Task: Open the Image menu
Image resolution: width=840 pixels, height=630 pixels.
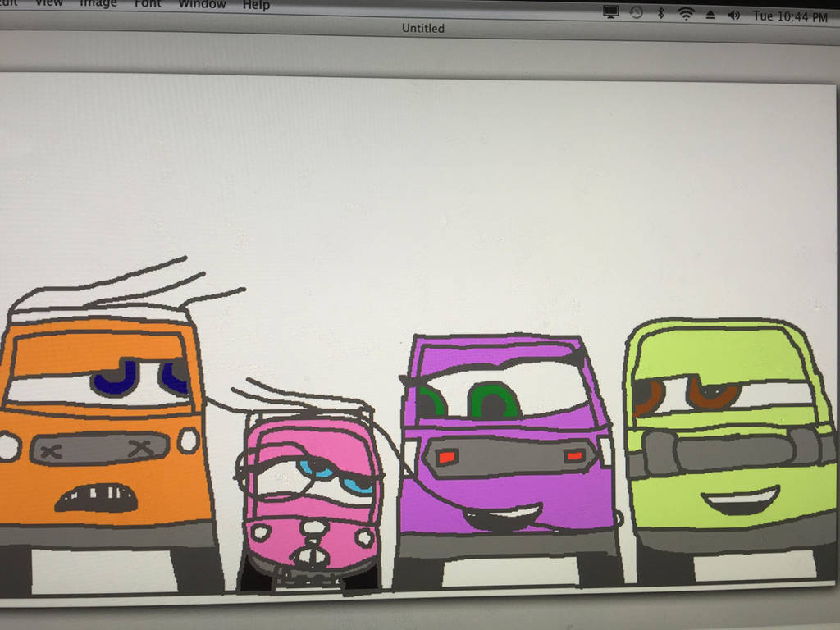Action: click(x=98, y=3)
